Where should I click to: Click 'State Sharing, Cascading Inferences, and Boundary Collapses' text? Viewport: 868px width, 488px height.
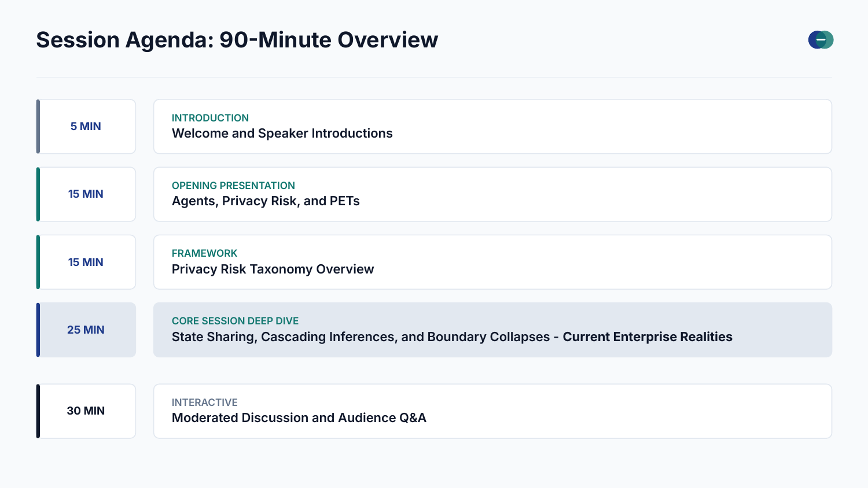click(x=361, y=337)
